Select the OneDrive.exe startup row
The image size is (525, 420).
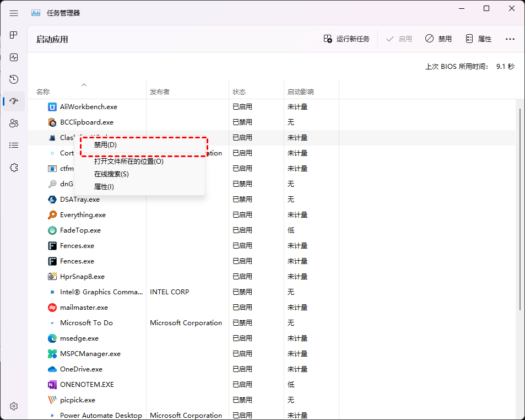(x=81, y=369)
